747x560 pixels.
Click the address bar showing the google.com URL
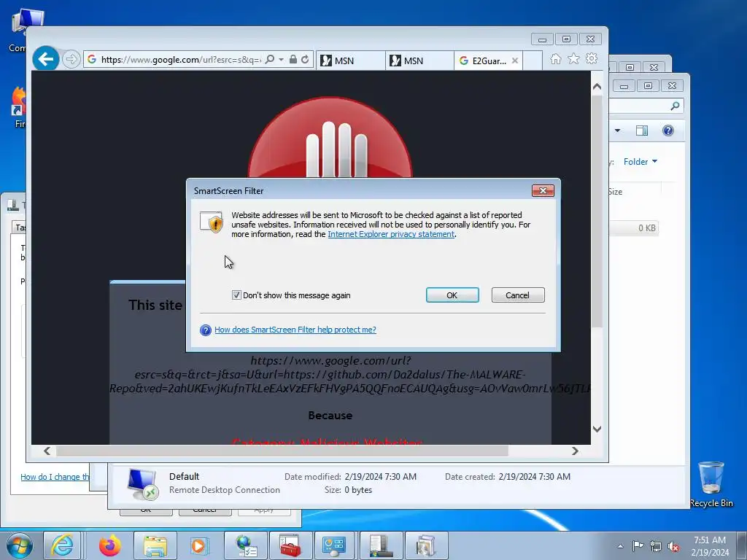181,60
